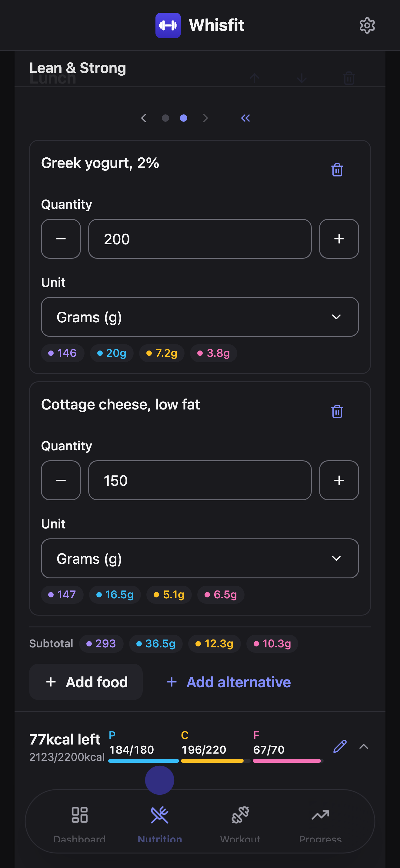Open the Workout tab
Screen dimensions: 400x868
tap(240, 823)
